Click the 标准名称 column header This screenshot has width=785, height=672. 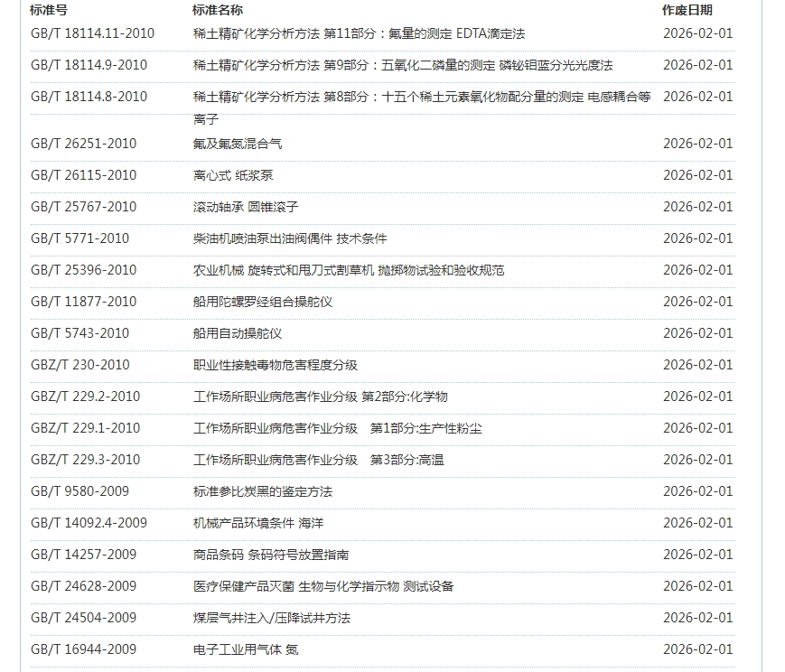tap(218, 10)
